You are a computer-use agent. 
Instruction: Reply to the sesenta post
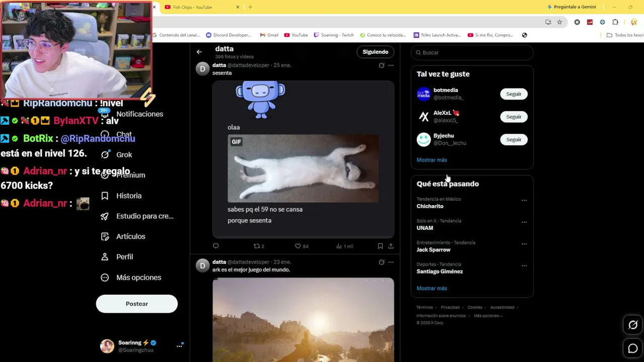216,246
